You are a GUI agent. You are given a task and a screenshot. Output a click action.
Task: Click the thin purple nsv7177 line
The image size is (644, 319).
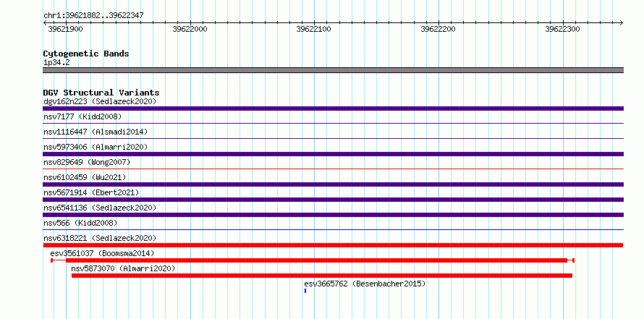tap(333, 123)
